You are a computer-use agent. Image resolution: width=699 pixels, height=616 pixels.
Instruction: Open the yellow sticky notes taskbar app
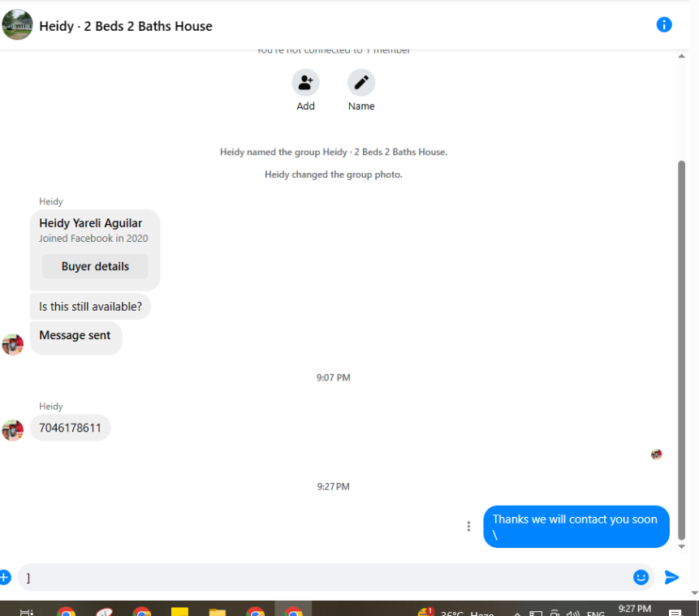(x=179, y=612)
